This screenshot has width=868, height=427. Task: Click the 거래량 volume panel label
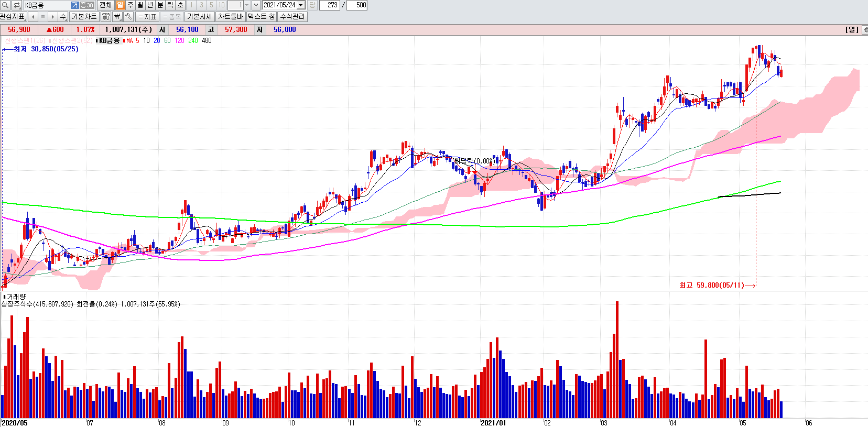click(x=16, y=297)
